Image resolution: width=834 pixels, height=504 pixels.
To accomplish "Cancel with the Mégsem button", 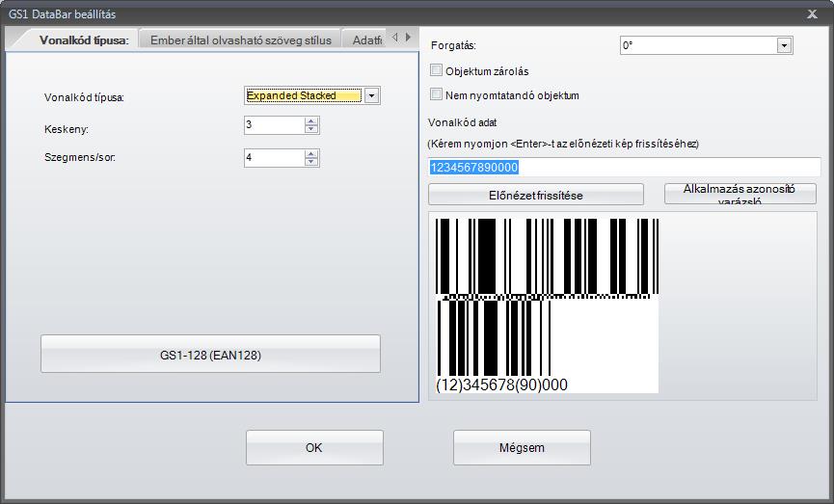I will pos(522,448).
